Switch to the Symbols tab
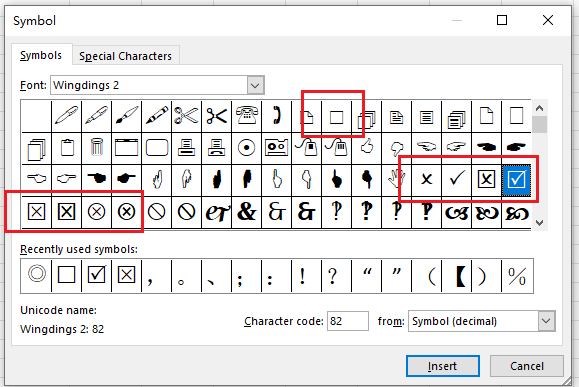 tap(41, 55)
